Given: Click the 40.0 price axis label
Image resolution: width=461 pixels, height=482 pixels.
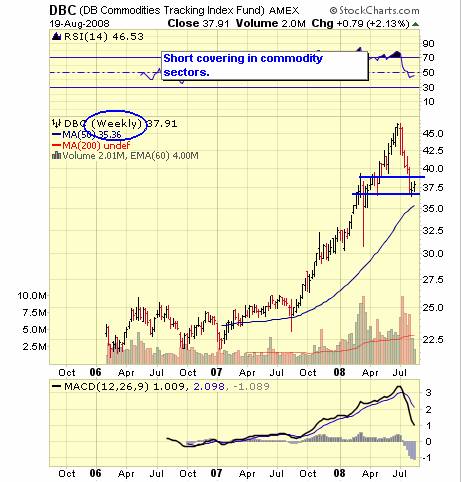Looking at the screenshot, I should [x=433, y=169].
